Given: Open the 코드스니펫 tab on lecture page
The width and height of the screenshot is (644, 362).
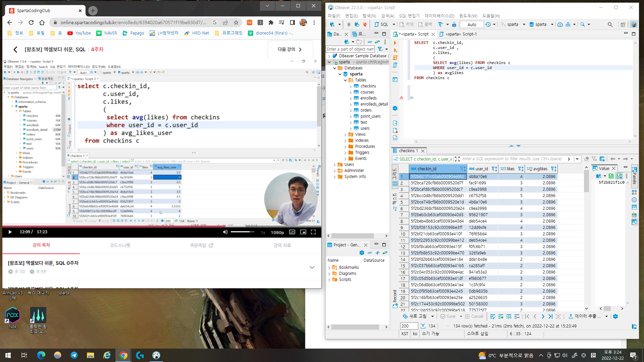Looking at the screenshot, I should coord(120,245).
